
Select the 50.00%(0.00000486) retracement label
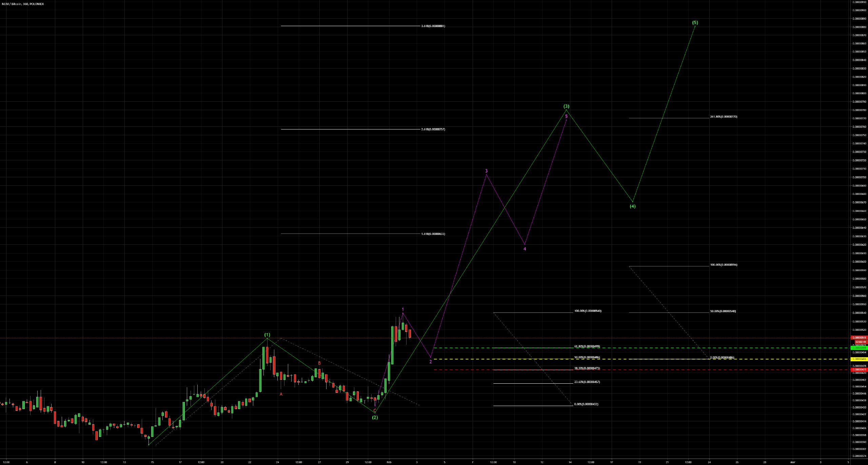587,357
